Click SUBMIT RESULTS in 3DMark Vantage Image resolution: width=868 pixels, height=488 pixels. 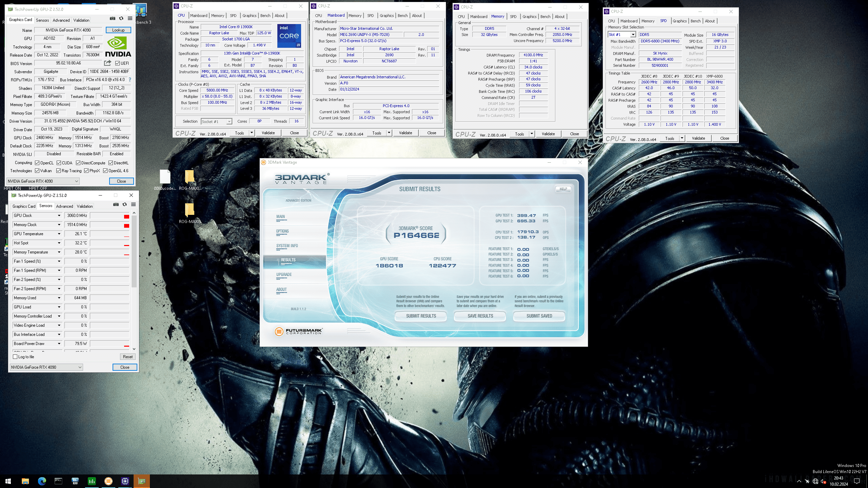(421, 316)
